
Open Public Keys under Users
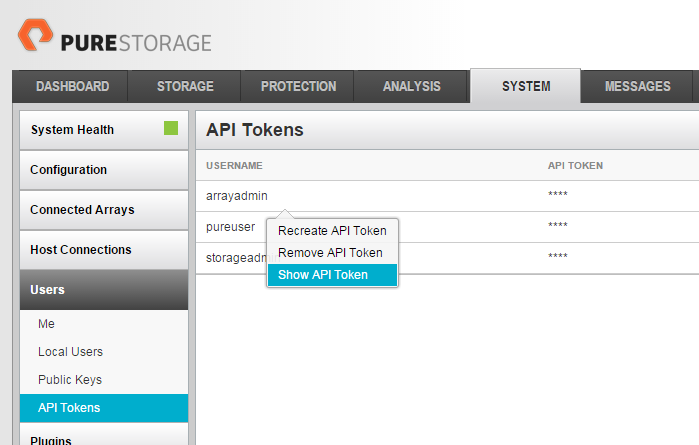coord(70,380)
